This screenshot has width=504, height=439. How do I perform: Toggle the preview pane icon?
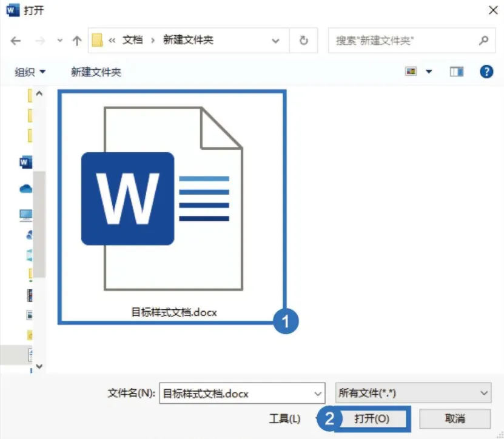(x=457, y=72)
